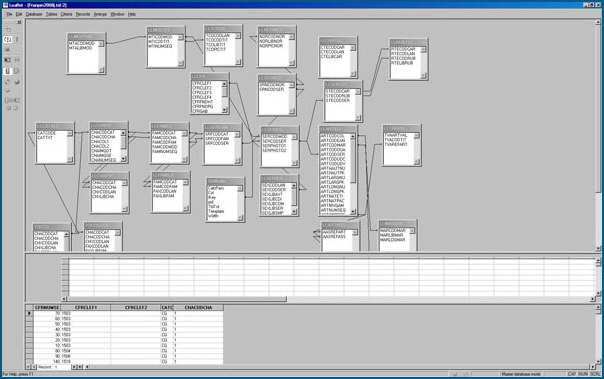Click the Record number field

coord(62,367)
